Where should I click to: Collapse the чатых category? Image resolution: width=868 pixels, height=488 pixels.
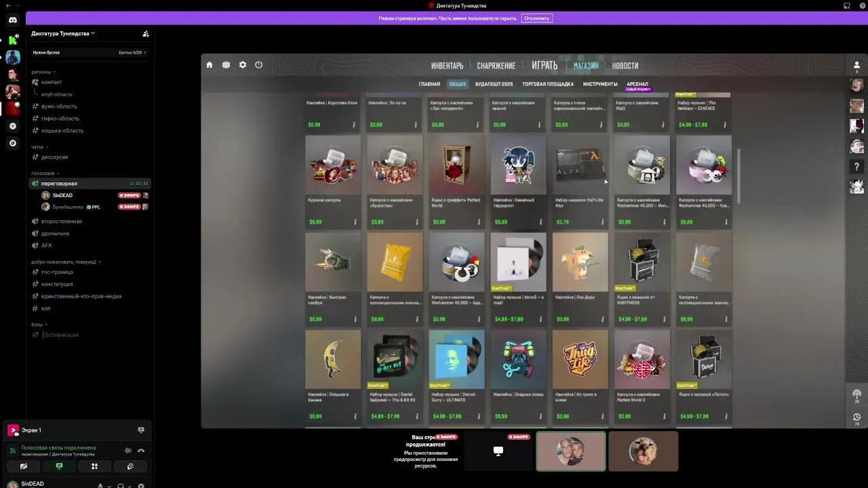[x=39, y=146]
